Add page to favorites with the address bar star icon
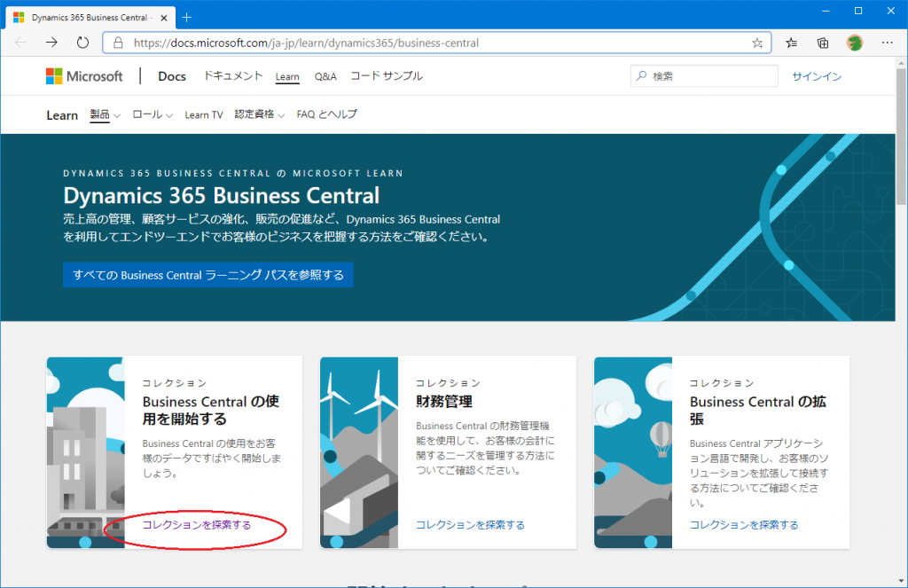This screenshot has width=908, height=588. [757, 43]
